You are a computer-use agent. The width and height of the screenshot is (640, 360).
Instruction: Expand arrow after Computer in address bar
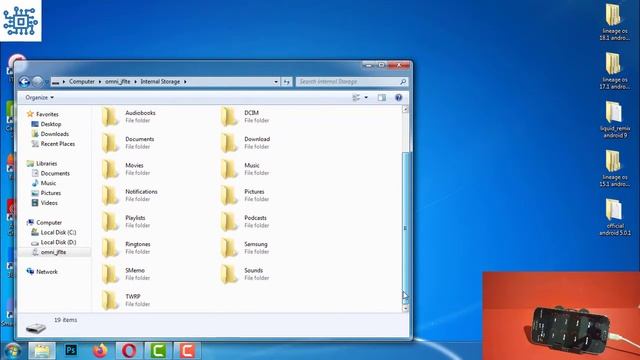[100, 82]
